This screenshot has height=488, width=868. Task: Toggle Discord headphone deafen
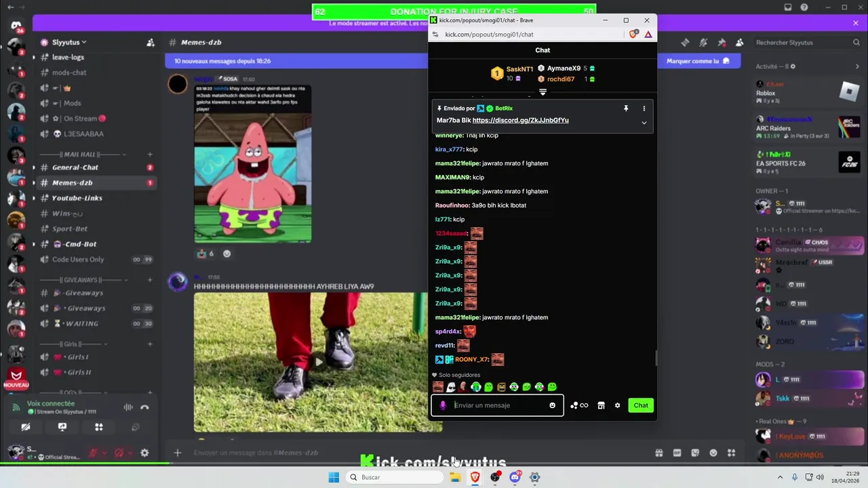(119, 453)
